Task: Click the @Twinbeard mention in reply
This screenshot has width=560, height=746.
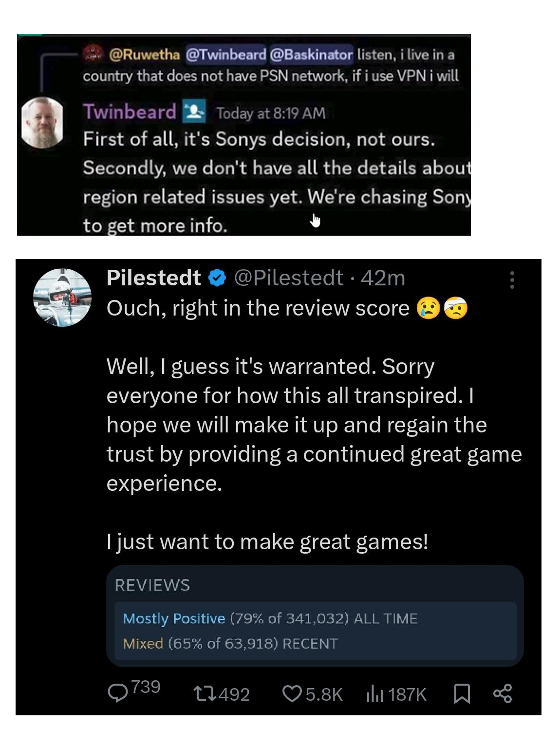Action: click(226, 55)
